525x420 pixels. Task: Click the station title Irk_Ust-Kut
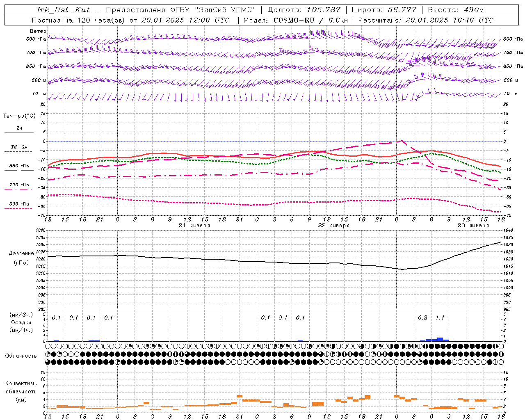point(63,10)
